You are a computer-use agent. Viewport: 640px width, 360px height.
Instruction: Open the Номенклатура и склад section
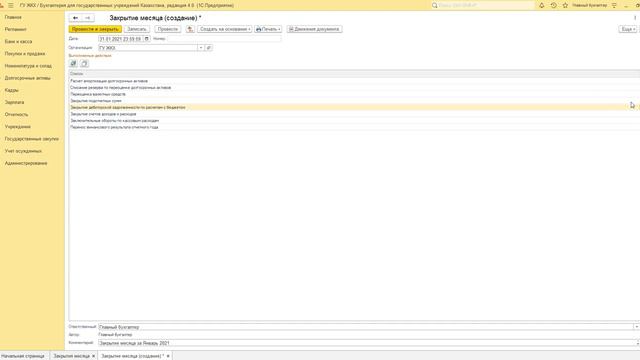28,66
